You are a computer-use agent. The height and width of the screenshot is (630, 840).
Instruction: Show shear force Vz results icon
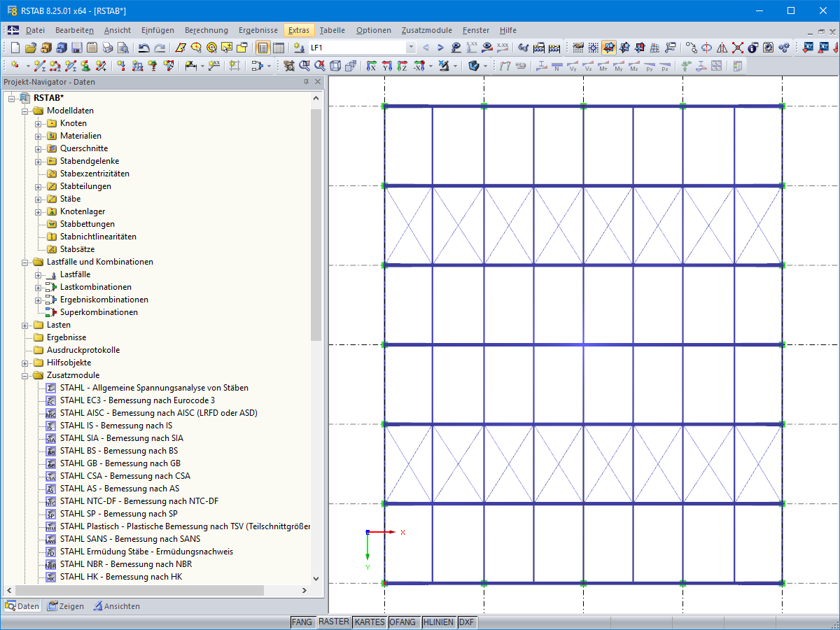(x=588, y=66)
